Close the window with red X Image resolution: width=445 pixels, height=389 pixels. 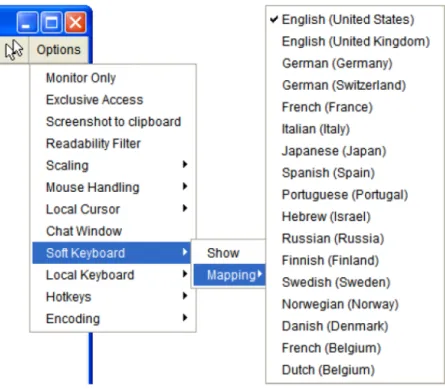pyautogui.click(x=75, y=22)
